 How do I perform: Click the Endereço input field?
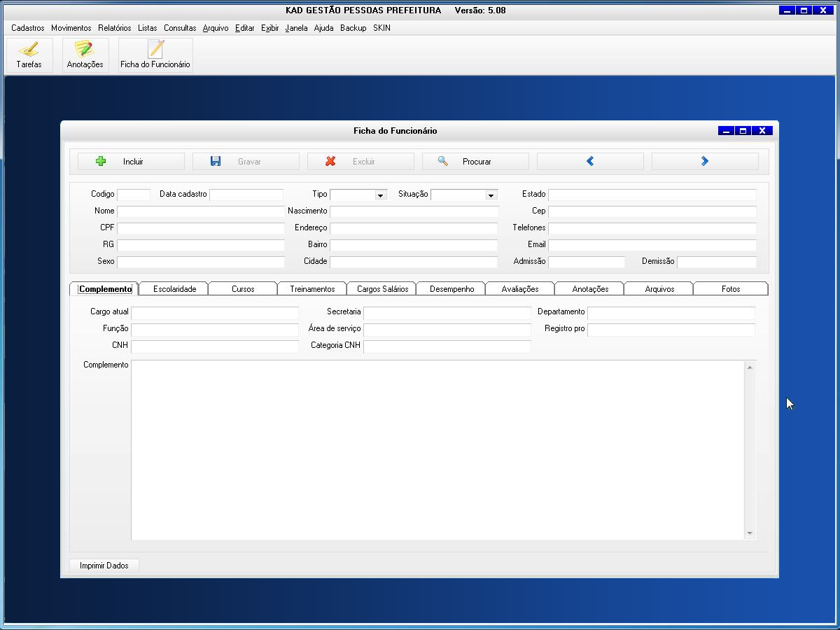(x=414, y=228)
